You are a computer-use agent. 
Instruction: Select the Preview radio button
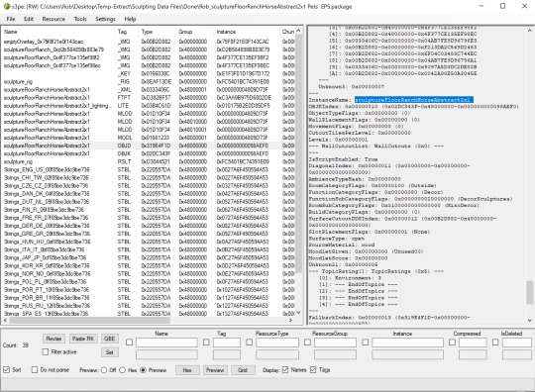click(x=144, y=370)
